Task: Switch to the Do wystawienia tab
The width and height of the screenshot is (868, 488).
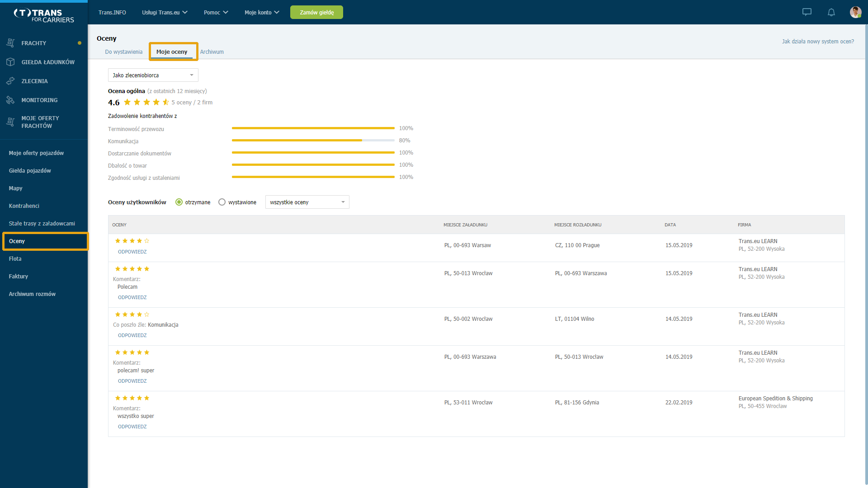Action: pyautogui.click(x=123, y=52)
